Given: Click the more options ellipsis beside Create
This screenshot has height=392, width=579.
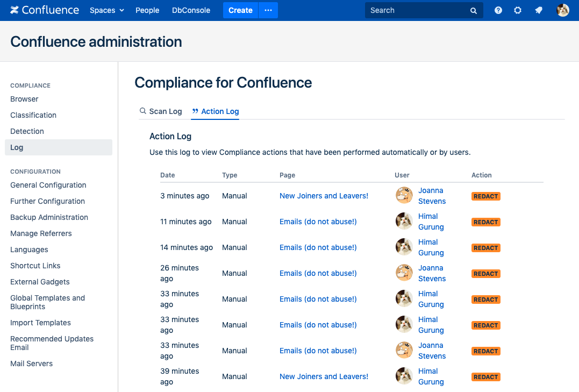Looking at the screenshot, I should tap(268, 10).
